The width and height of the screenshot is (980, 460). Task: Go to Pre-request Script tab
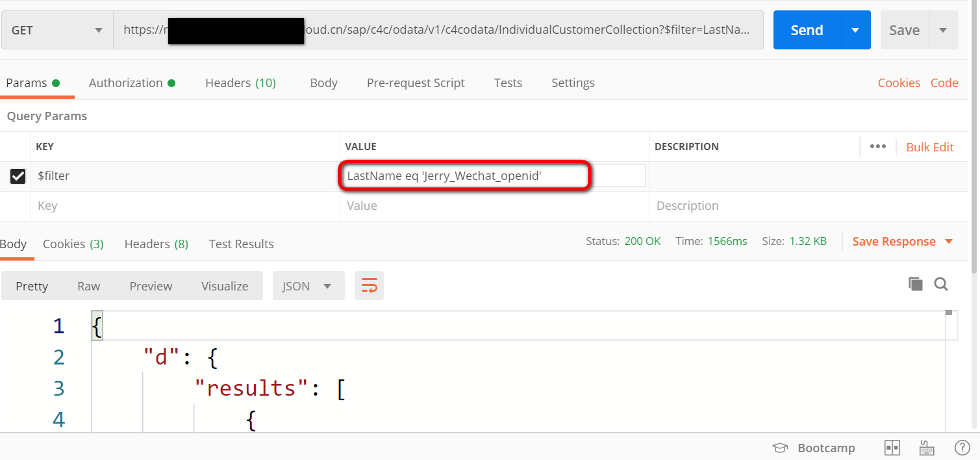pos(416,83)
